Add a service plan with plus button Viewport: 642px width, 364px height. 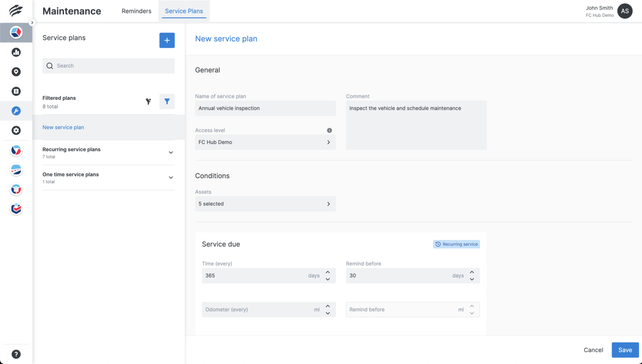click(167, 40)
